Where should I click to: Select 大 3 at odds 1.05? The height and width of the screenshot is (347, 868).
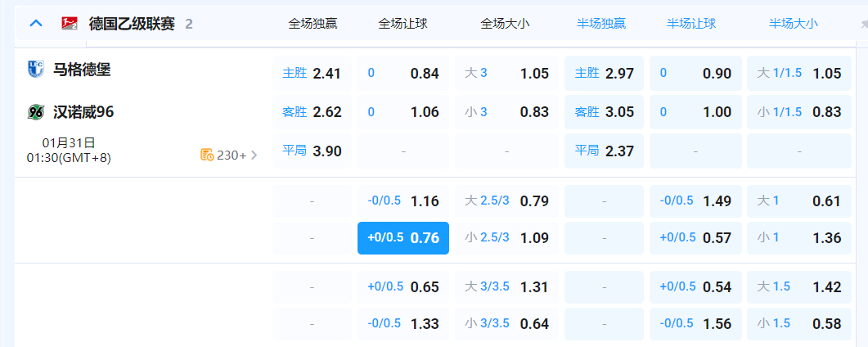[x=506, y=73]
